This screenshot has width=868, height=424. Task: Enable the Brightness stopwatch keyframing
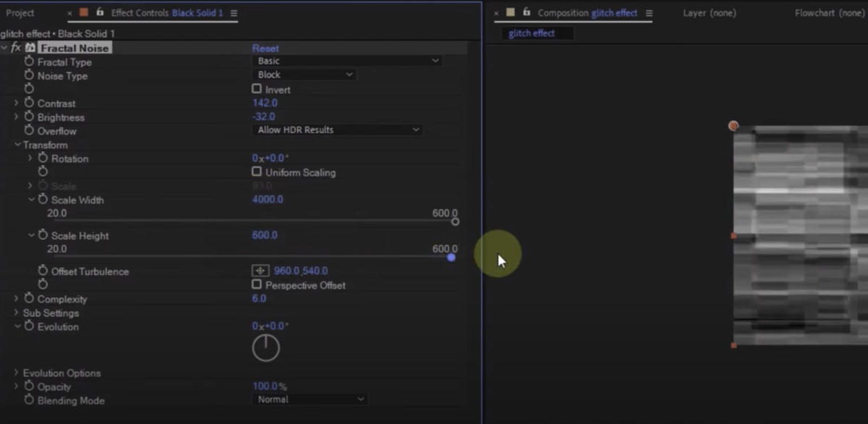[29, 116]
